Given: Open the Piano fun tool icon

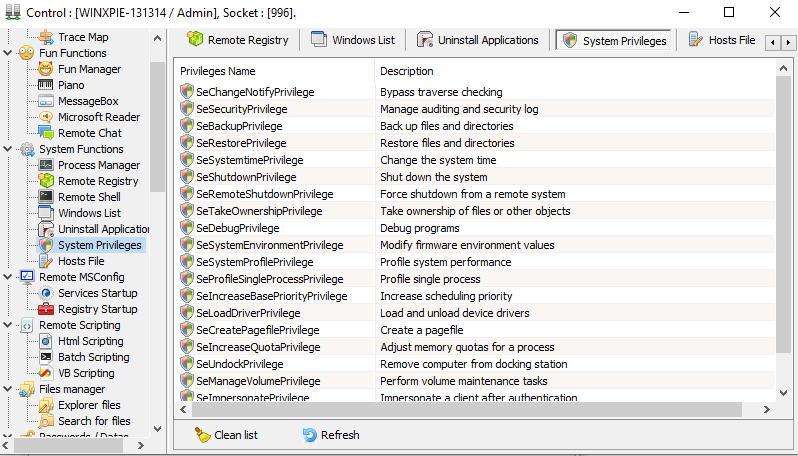Looking at the screenshot, I should point(46,85).
